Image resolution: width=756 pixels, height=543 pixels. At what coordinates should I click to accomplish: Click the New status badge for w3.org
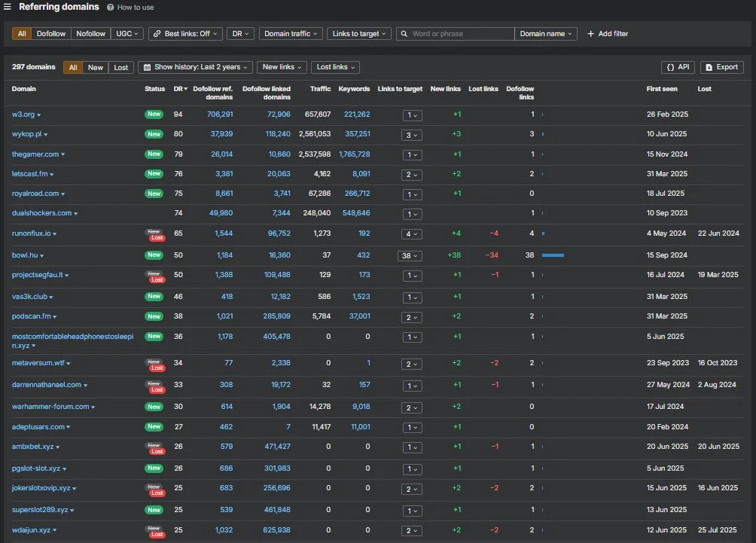[154, 114]
